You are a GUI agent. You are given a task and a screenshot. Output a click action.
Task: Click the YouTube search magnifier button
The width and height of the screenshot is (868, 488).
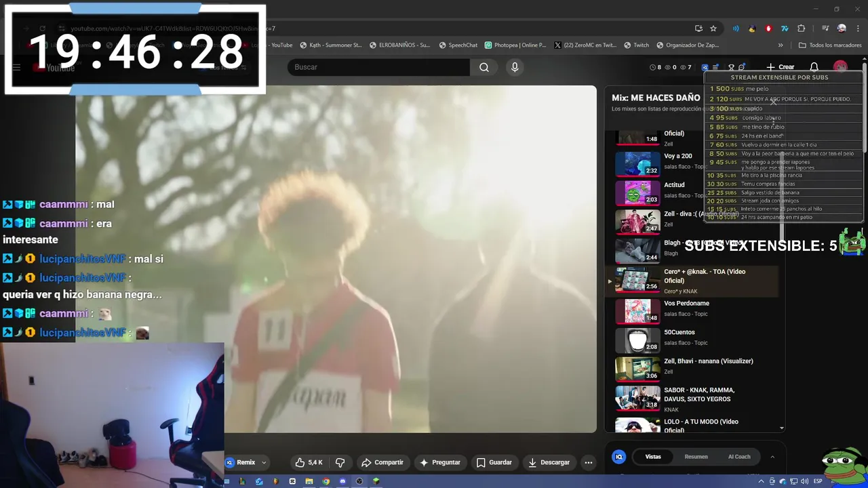click(x=484, y=67)
